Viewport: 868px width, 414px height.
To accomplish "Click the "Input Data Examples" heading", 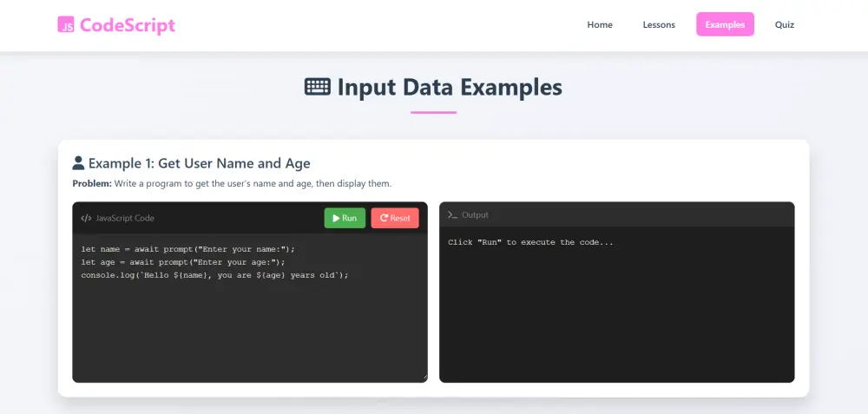I will pyautogui.click(x=450, y=87).
